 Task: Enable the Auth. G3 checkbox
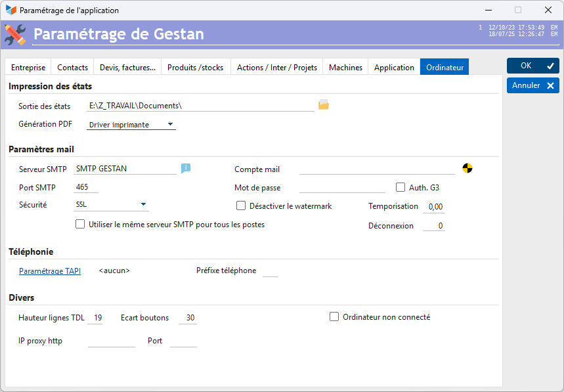(401, 187)
